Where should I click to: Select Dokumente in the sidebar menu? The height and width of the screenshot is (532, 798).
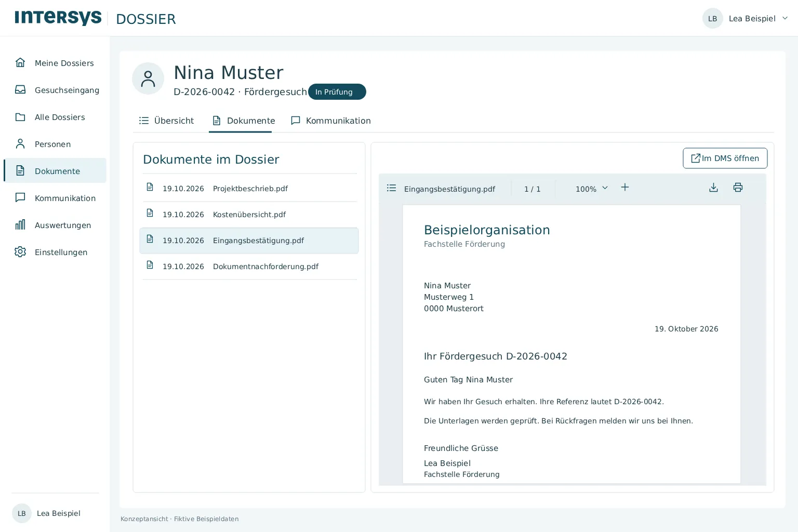pyautogui.click(x=55, y=170)
